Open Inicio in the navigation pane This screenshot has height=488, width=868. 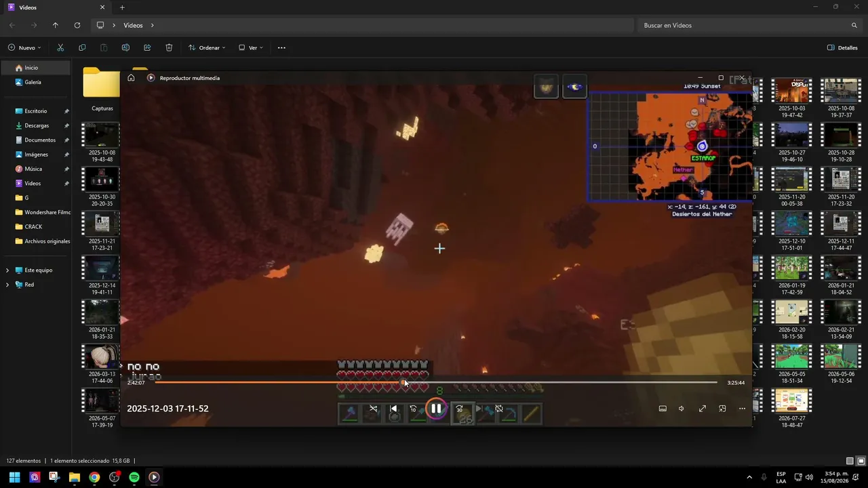[x=35, y=68]
